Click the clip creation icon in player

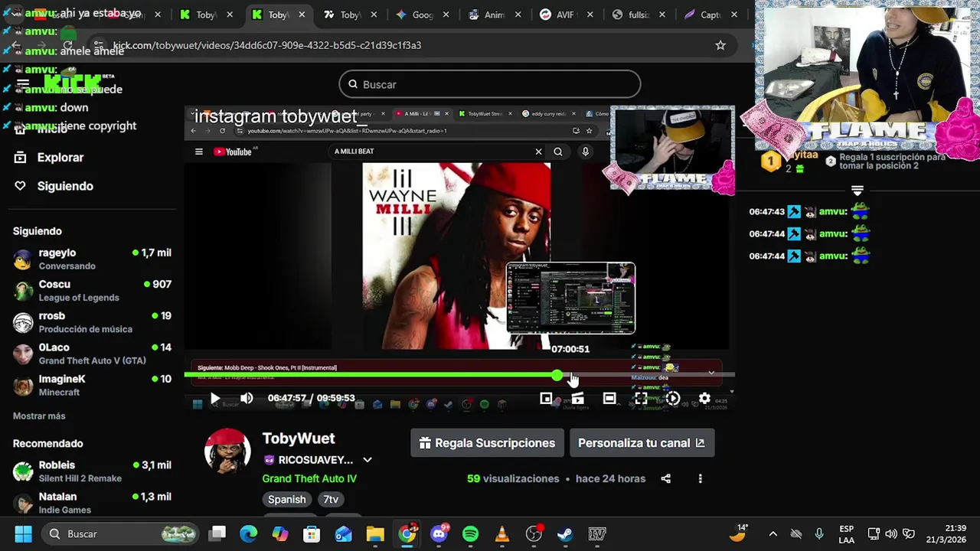[578, 398]
